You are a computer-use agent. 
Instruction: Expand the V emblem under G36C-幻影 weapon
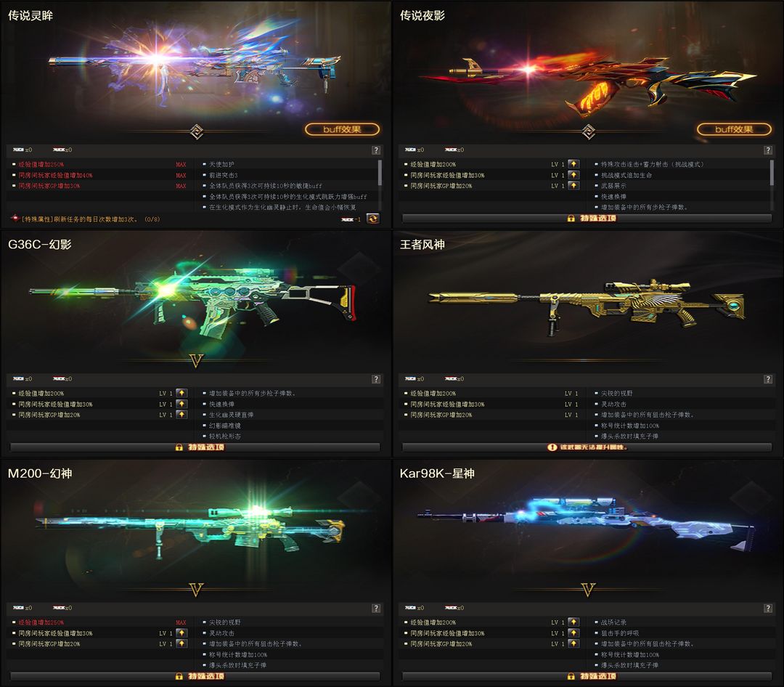(x=197, y=361)
